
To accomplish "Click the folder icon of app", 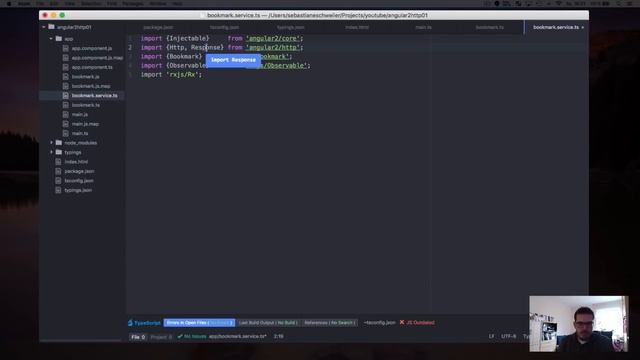I will click(59, 39).
